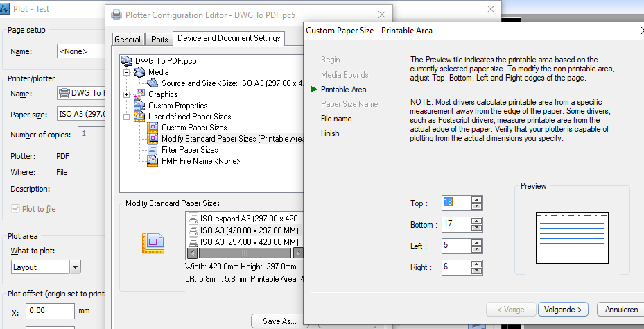This screenshot has height=329, width=644.
Task: Click the Media node icon
Action: coord(141,72)
